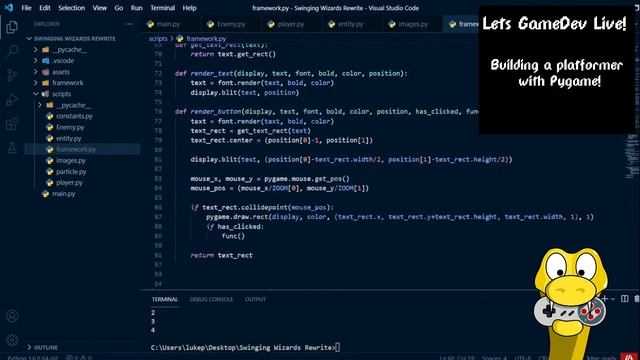The image size is (640, 360).
Task: Click the scripts breadcrumb
Action: tap(158, 39)
